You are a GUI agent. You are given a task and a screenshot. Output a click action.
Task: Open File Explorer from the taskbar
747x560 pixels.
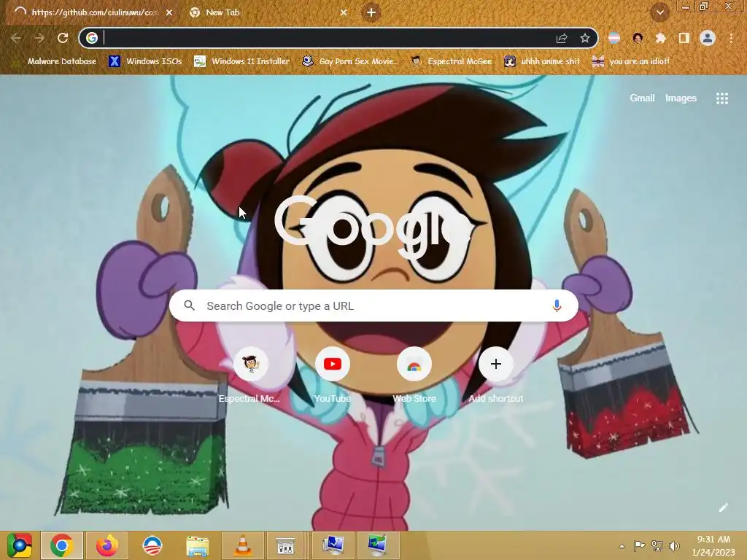click(x=197, y=545)
